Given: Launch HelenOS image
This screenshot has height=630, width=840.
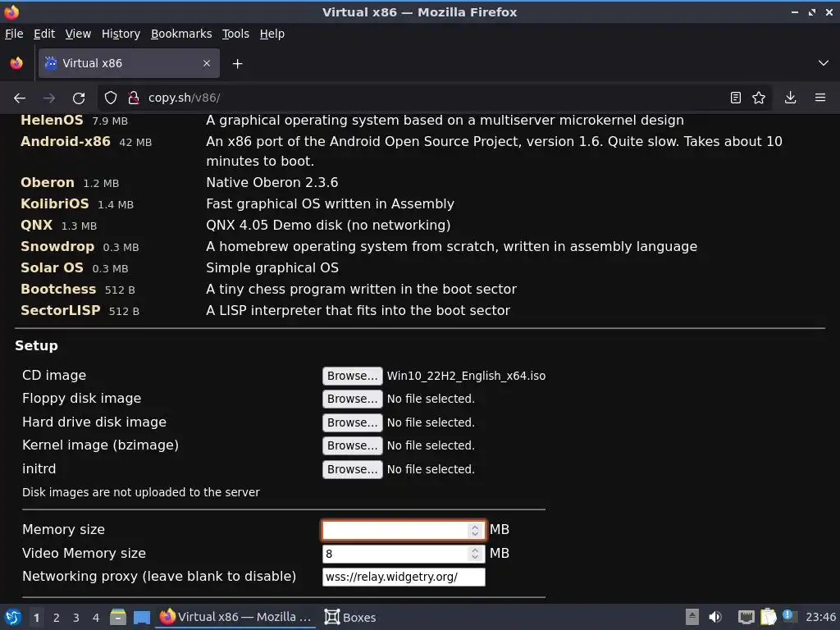Looking at the screenshot, I should [52, 120].
